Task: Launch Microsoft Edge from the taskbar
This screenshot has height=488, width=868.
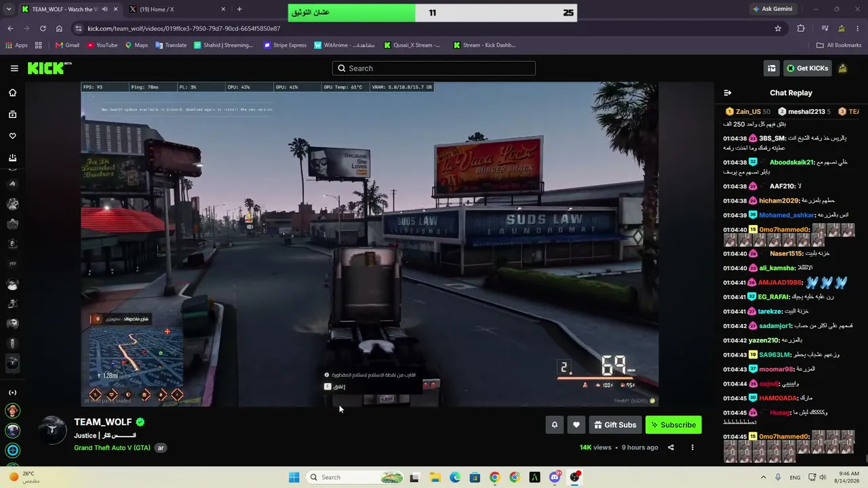Action: tap(454, 477)
